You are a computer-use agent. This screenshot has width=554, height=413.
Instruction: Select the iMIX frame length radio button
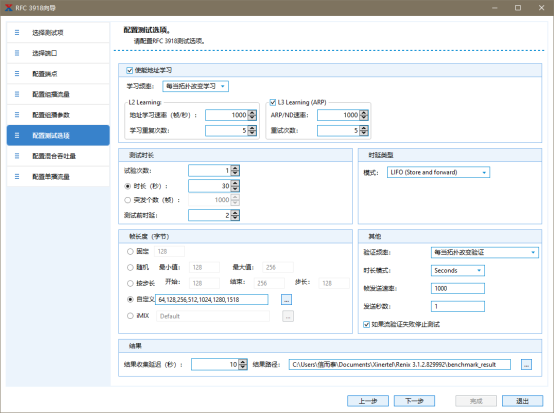pyautogui.click(x=130, y=316)
